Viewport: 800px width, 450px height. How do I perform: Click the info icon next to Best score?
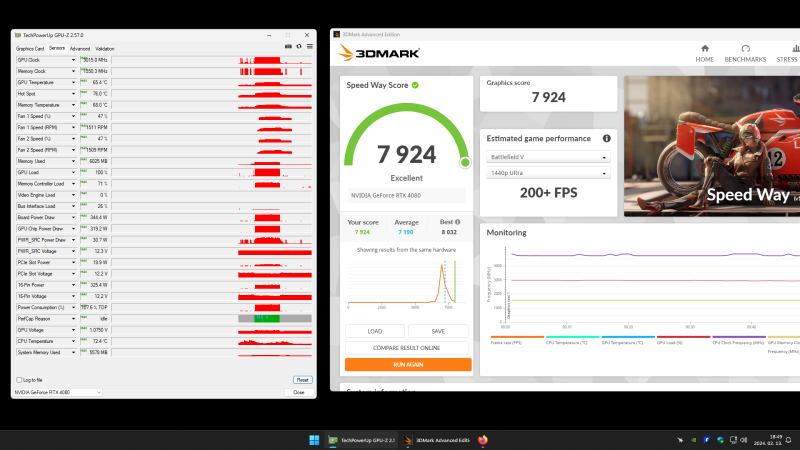tap(458, 222)
